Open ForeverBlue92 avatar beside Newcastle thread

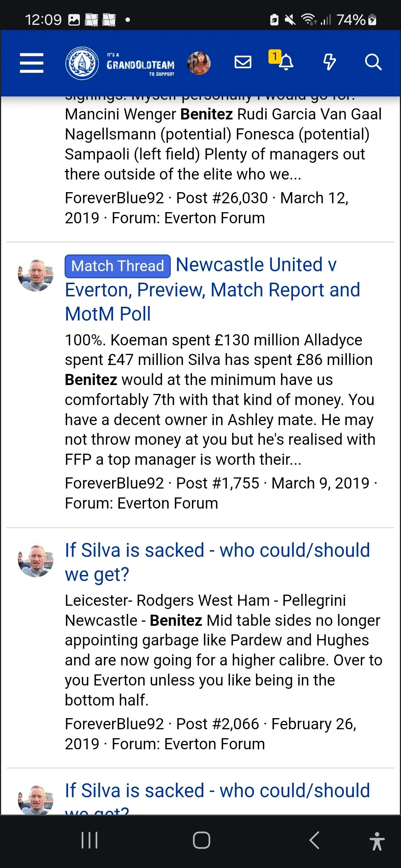(36, 274)
